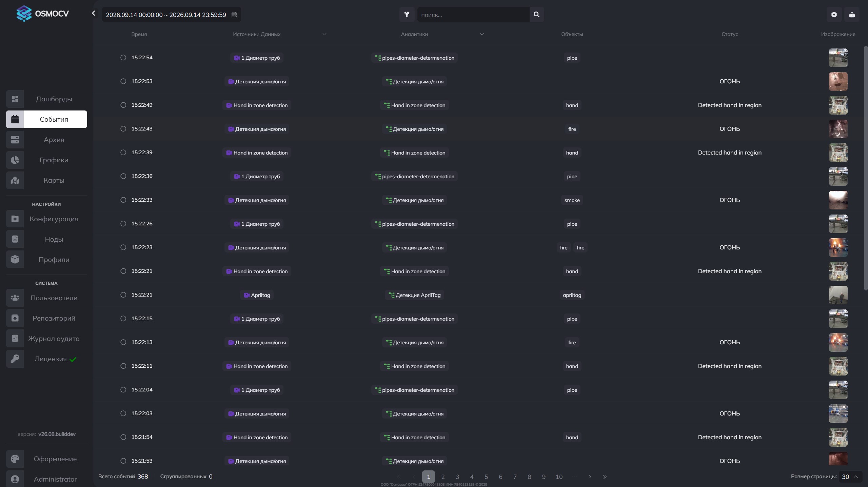Click the export icon at top right
868x487 pixels.
coord(852,15)
